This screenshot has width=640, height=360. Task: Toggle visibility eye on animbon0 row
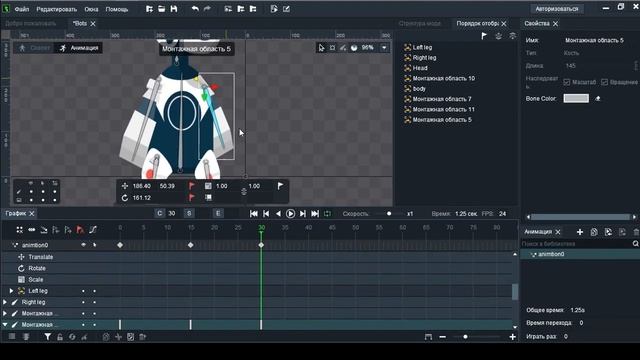[83, 245]
